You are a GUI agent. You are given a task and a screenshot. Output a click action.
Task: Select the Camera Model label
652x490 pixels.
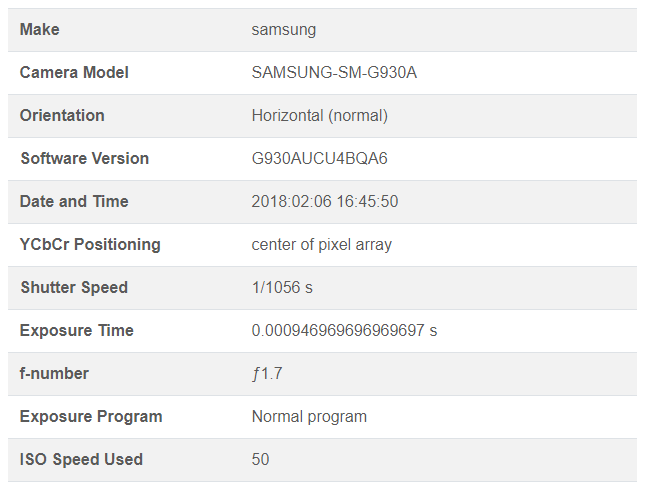click(x=74, y=73)
